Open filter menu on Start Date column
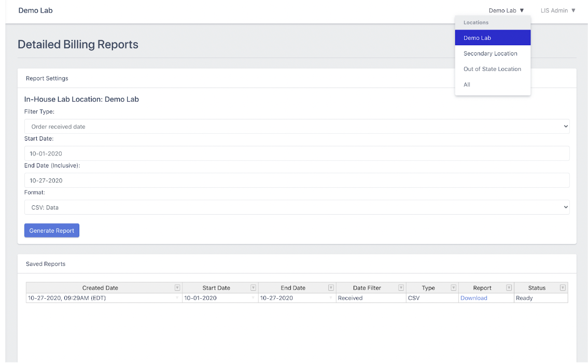 pos(253,288)
